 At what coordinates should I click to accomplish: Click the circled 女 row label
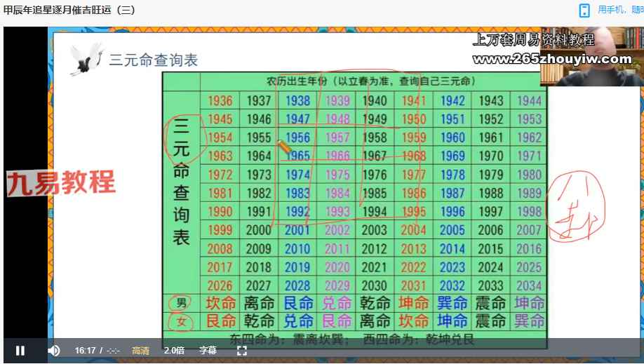[181, 321]
